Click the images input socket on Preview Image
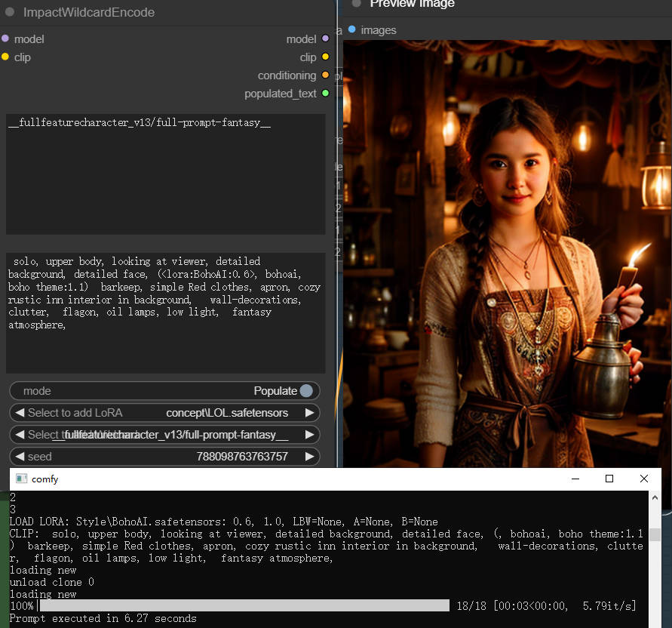The image size is (672, 628). click(354, 30)
